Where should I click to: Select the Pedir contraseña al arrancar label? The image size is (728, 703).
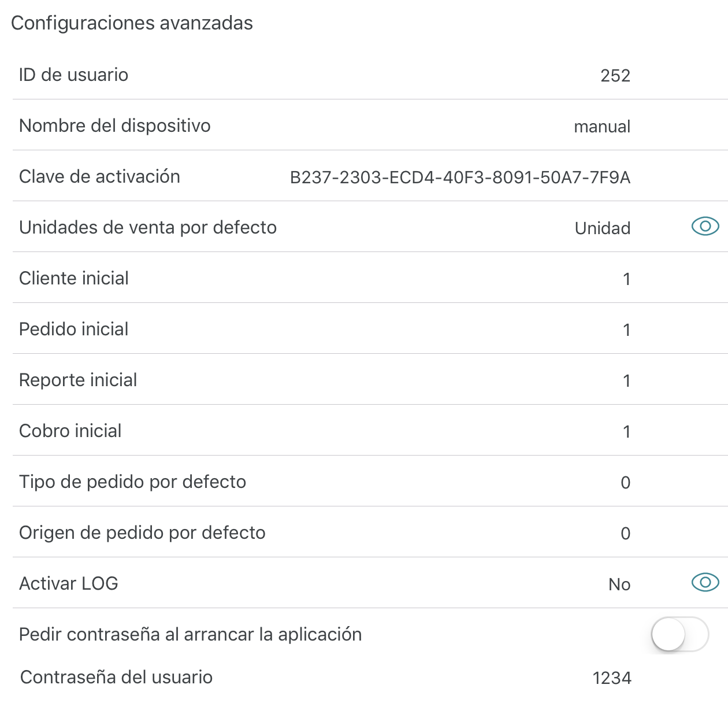[190, 634]
